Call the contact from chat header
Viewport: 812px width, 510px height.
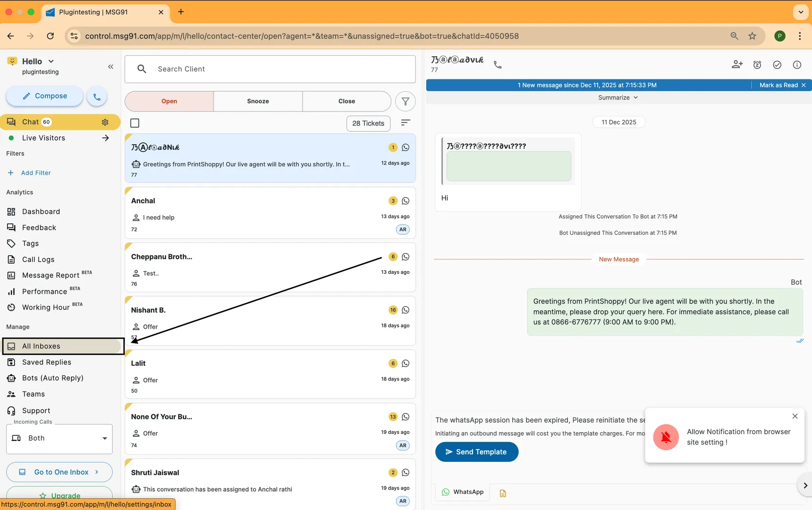pos(498,65)
